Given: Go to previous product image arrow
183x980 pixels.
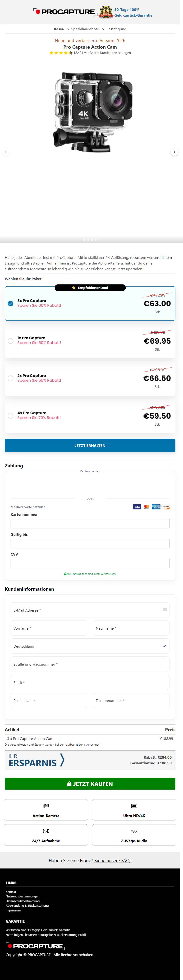Looking at the screenshot, I should 6,152.
